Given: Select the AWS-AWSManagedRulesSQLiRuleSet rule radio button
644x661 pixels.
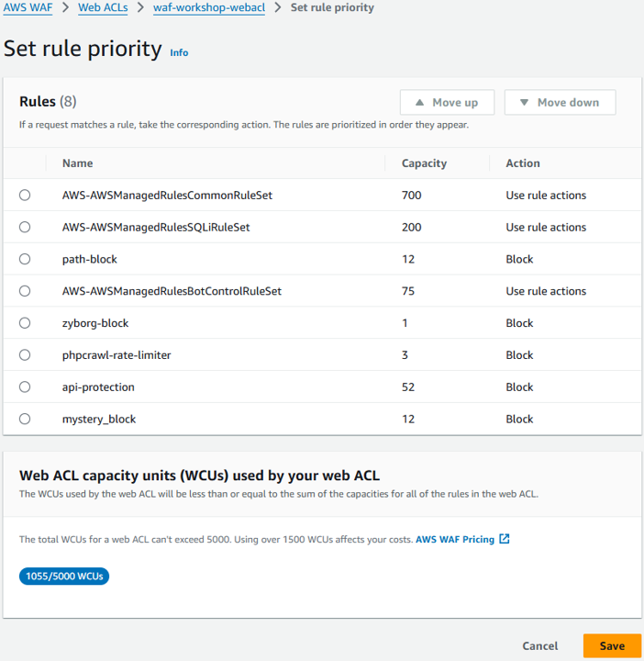Looking at the screenshot, I should [x=25, y=227].
